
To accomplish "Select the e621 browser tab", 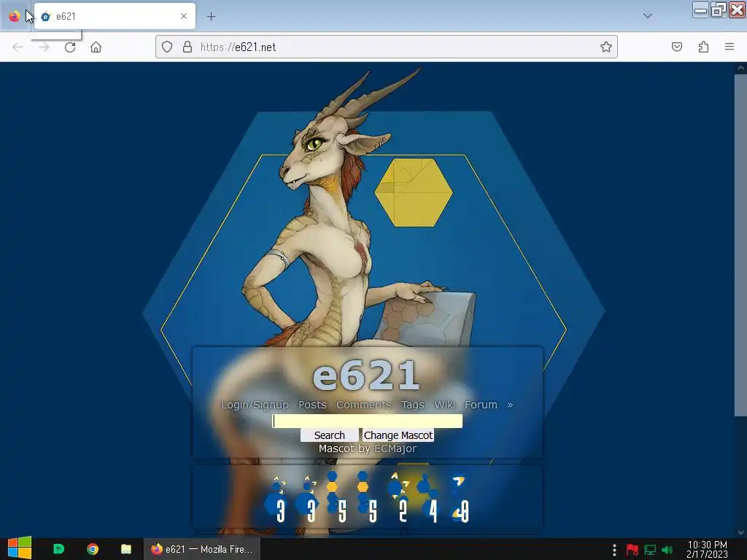I will [115, 16].
